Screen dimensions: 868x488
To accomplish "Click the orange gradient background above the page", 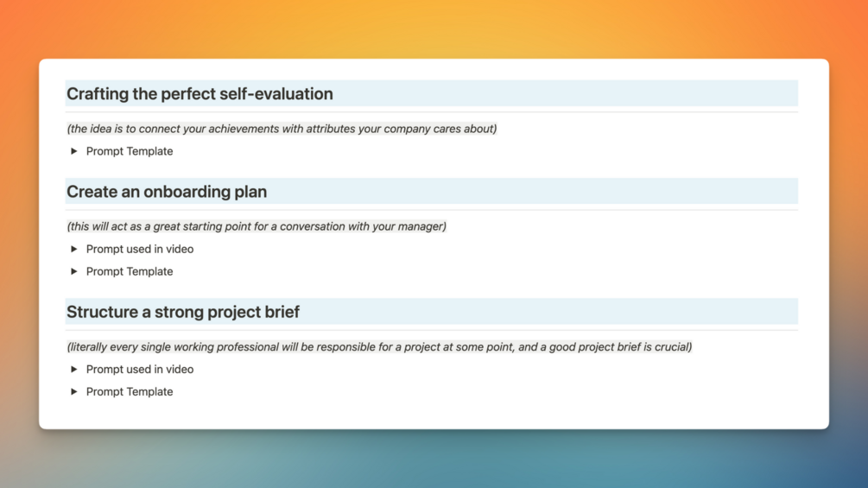I will click(x=434, y=28).
